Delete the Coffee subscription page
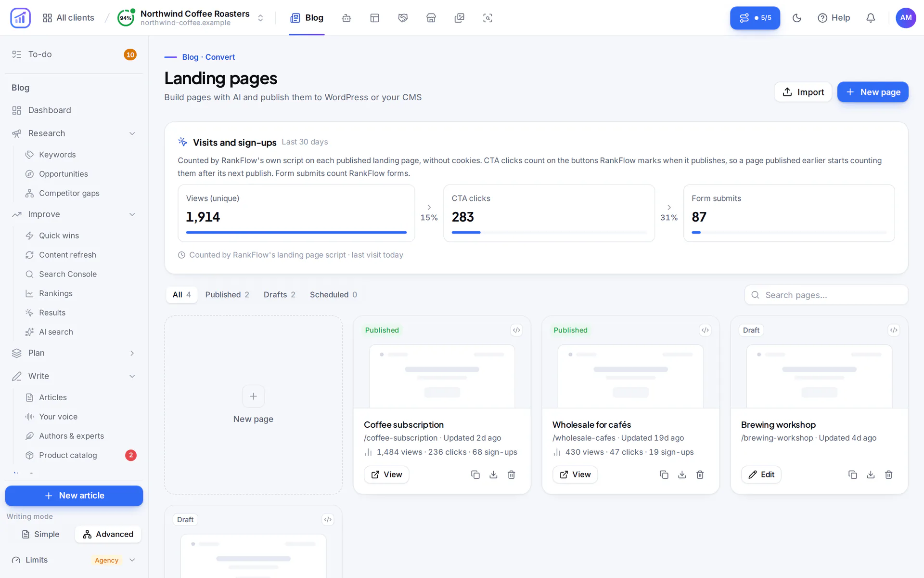This screenshot has height=578, width=924. point(512,474)
